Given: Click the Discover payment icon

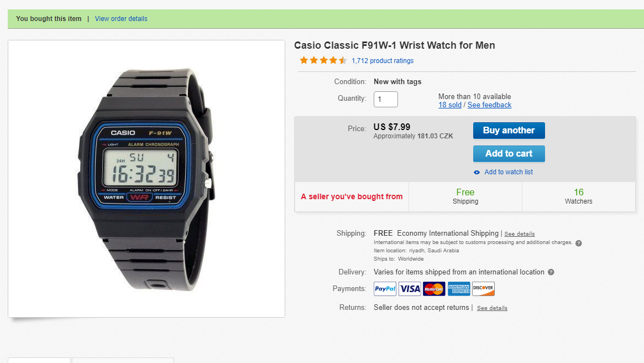Looking at the screenshot, I should [x=483, y=289].
